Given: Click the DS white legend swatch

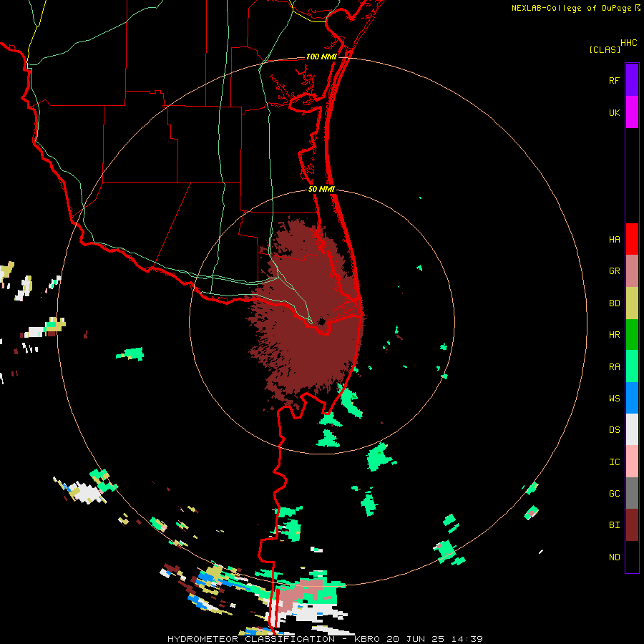Looking at the screenshot, I should pyautogui.click(x=632, y=429).
